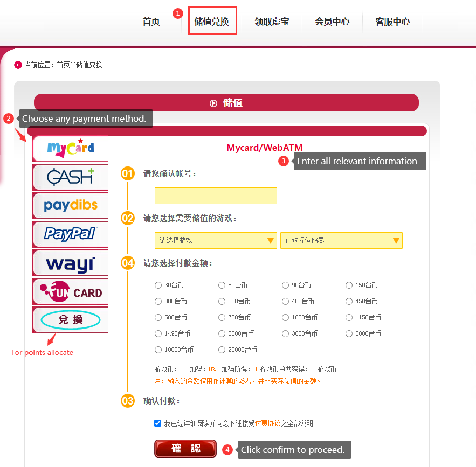Screen dimensions: 476x467
Task: Select the 90台币 amount
Action: 285,285
